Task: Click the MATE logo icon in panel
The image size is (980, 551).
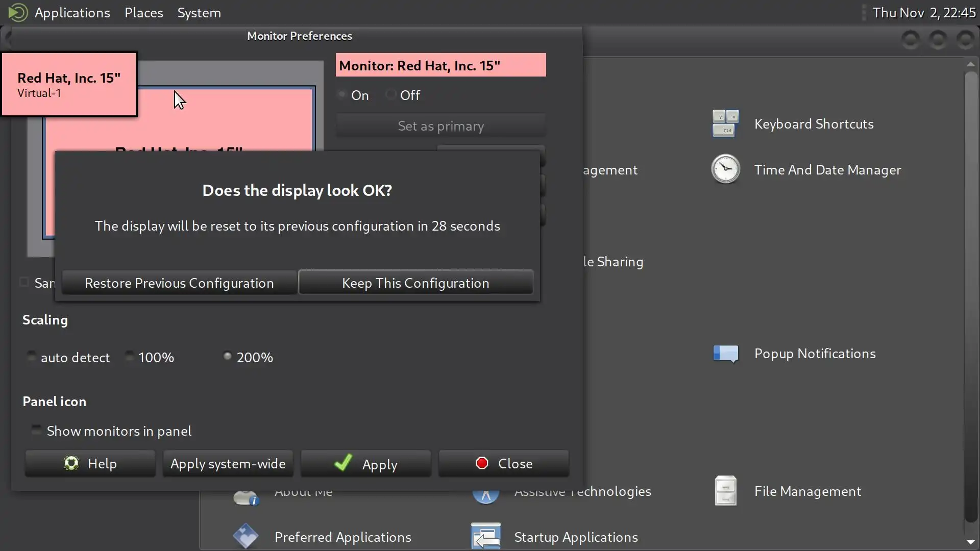Action: 18,12
